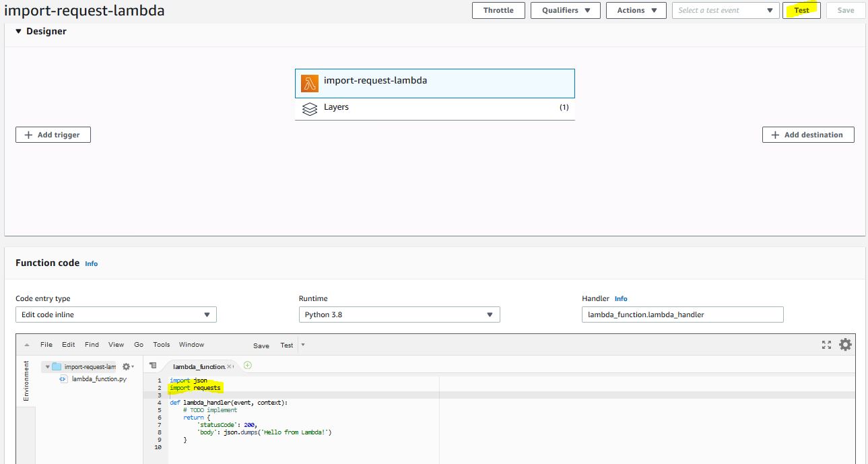Screen dimensions: 868x464
Task: Expand the Qualifiers dropdown button
Action: [x=566, y=10]
